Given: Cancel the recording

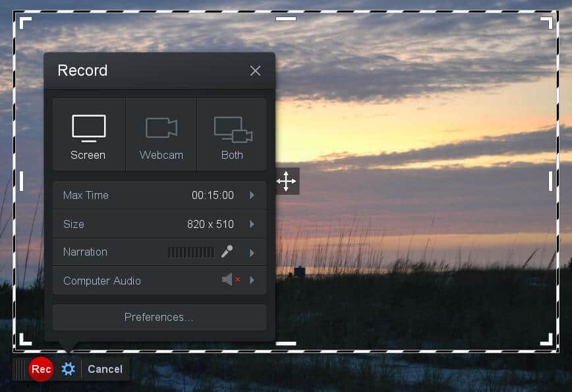Looking at the screenshot, I should (105, 369).
